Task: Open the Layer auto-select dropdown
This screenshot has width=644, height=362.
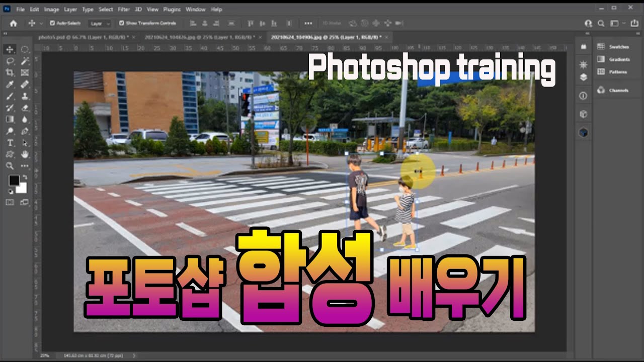Action: tap(100, 24)
